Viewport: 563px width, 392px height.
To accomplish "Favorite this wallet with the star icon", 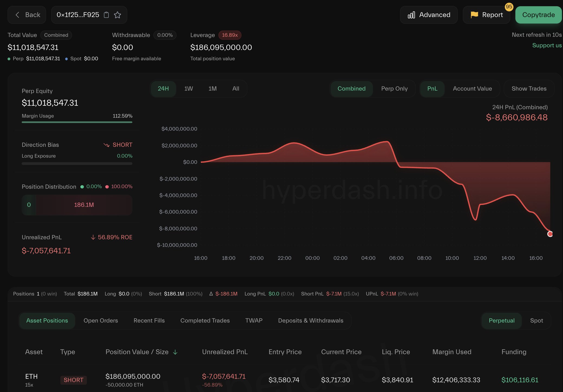I will point(117,15).
